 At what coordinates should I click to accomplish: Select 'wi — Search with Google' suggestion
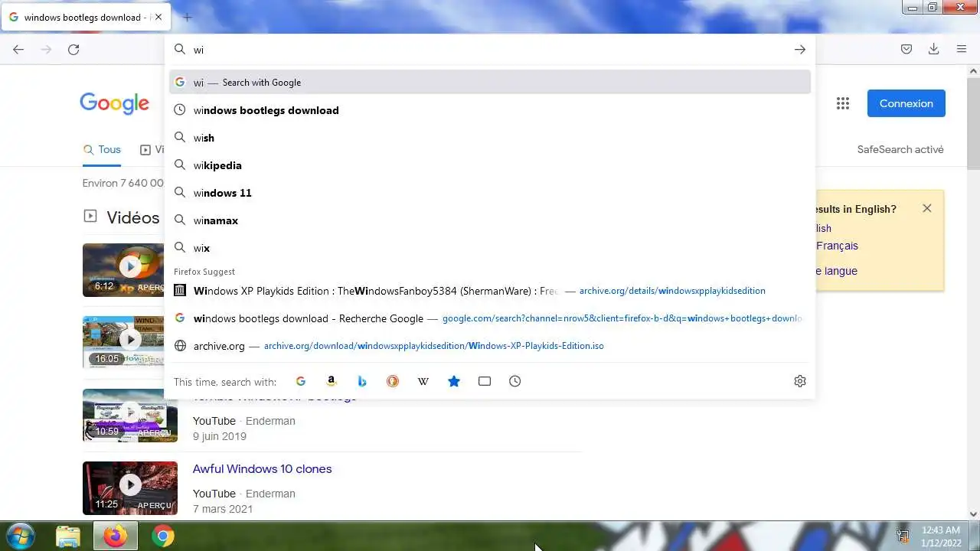click(490, 83)
